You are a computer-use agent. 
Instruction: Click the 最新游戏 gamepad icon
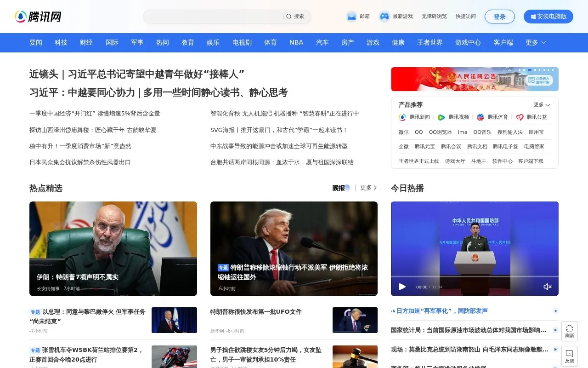[x=384, y=16]
